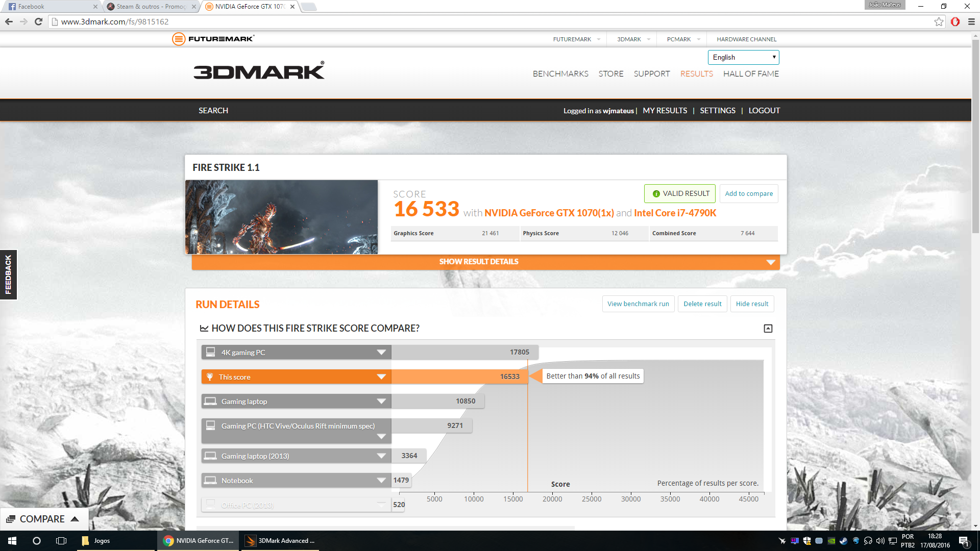Open 3DMark Advanced from taskbar
The width and height of the screenshot is (980, 551).
pos(280,541)
